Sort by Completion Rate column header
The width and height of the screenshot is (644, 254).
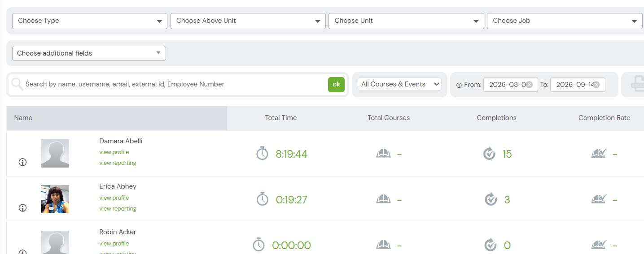coord(604,118)
